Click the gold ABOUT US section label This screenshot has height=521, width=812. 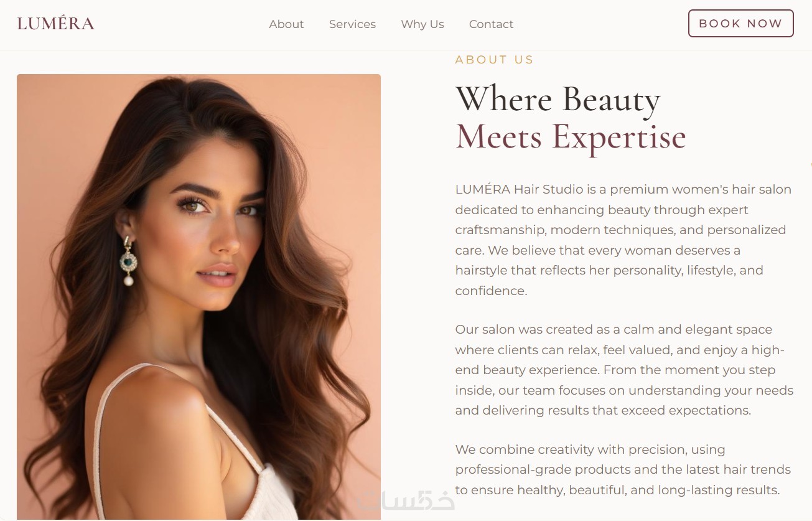(x=495, y=60)
